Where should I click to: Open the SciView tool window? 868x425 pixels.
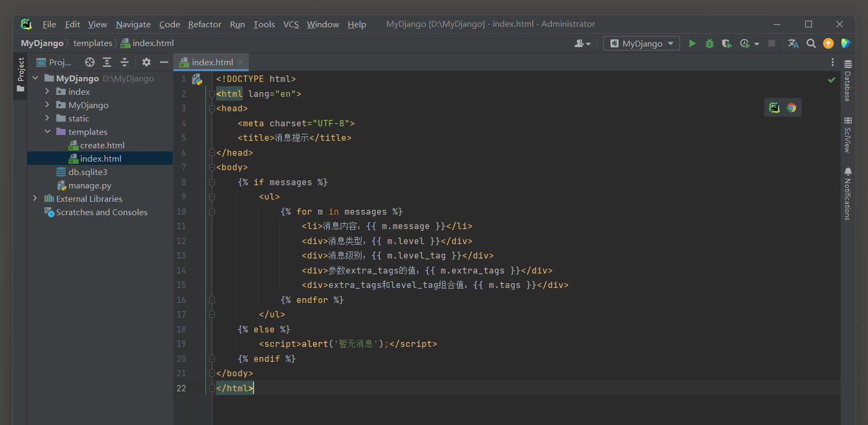point(848,135)
